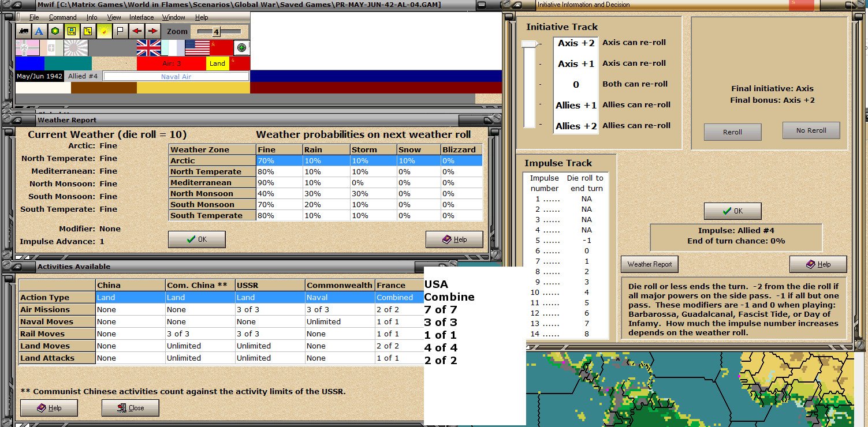Click the 'Air: 3' red status cell
Image resolution: width=868 pixels, height=427 pixels.
coord(172,63)
